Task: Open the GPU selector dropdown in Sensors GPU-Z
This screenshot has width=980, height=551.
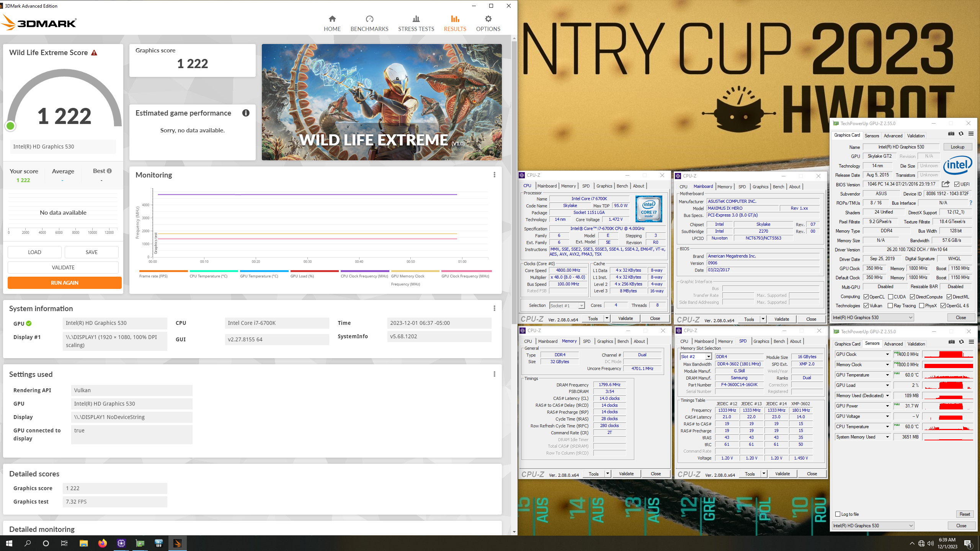Action: coord(873,526)
